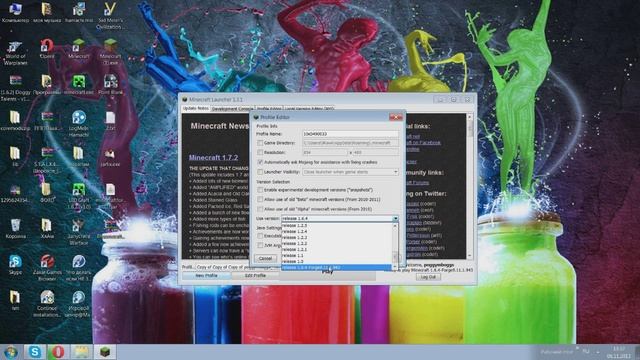Screen dimensions: 640x360
Task: Choose release 1.2.5 from version list
Action: coord(336,225)
